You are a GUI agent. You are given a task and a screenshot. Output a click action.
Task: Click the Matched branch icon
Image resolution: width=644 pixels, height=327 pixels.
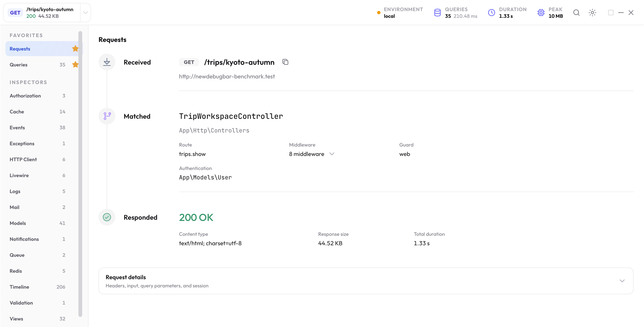[x=107, y=116]
